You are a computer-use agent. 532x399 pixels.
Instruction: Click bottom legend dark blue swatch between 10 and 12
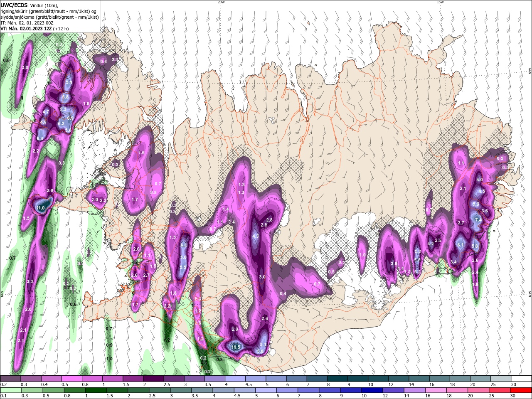372,390
